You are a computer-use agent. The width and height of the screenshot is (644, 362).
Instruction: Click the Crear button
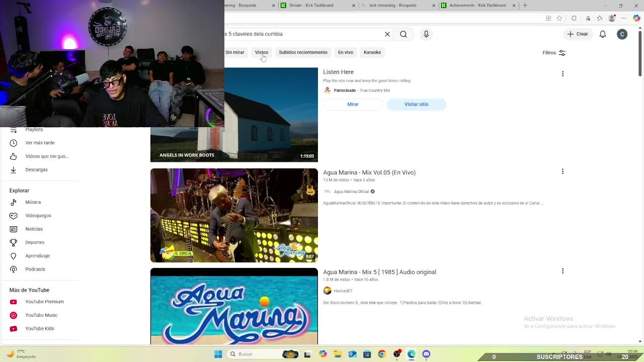(578, 34)
